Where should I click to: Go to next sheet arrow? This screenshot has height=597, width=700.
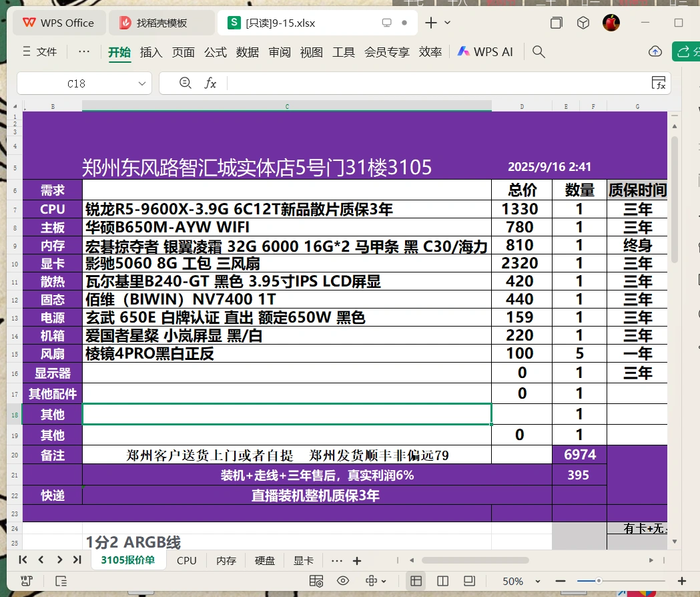[59, 560]
